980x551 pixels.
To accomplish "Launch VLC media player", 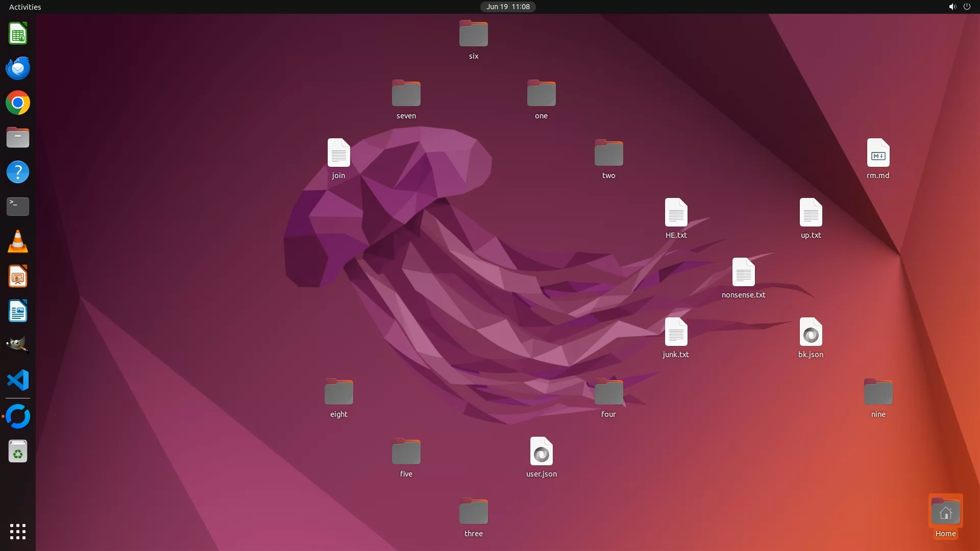I will point(18,241).
